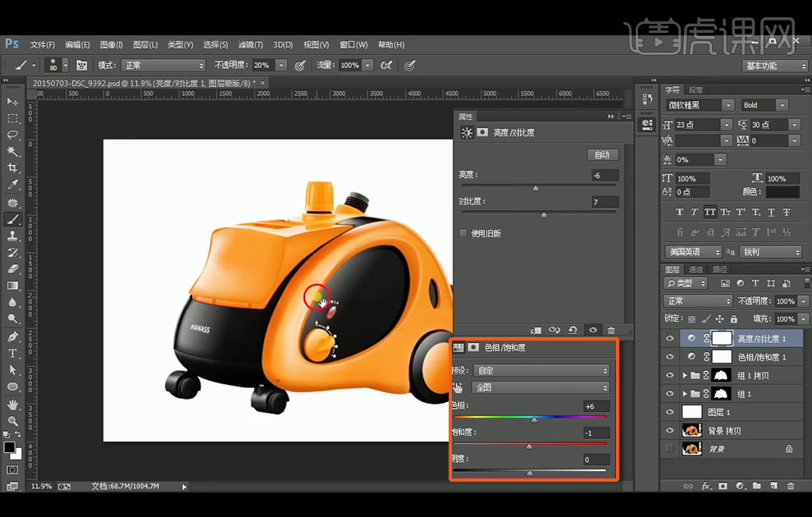Click the reset adjustment icon in Properties panel
This screenshot has width=812, height=517.
(573, 330)
